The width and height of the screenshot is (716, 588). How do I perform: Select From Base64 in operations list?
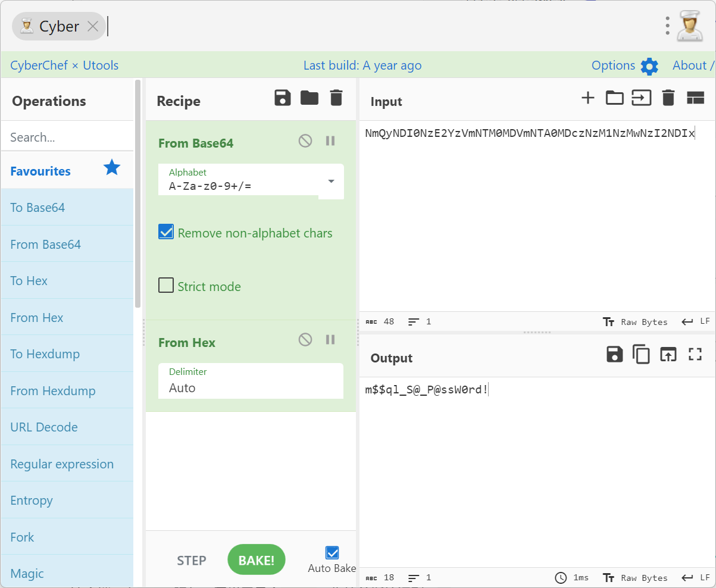click(67, 244)
